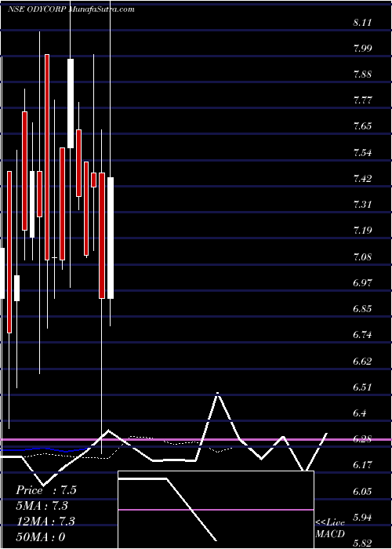Click the 7.19 price axis label

362,231
